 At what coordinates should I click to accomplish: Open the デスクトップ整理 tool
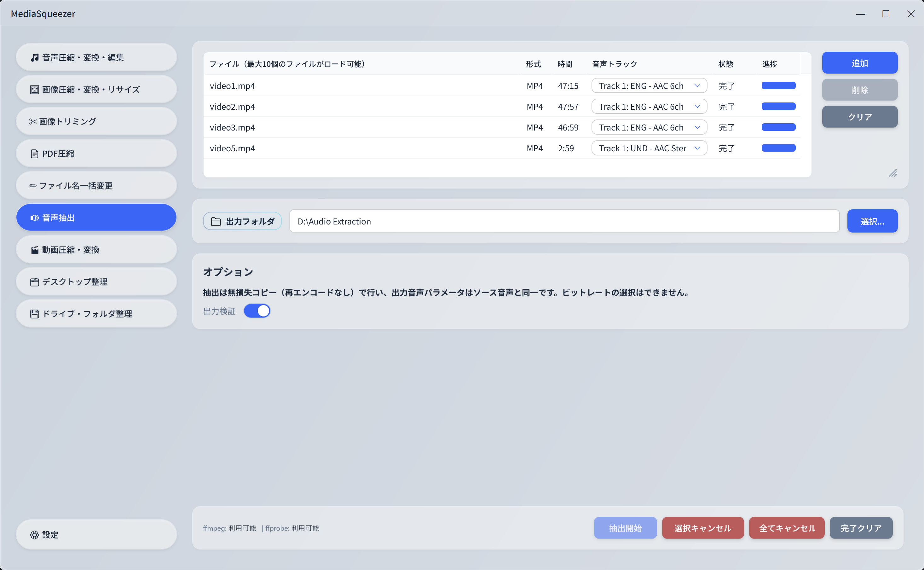[96, 281]
